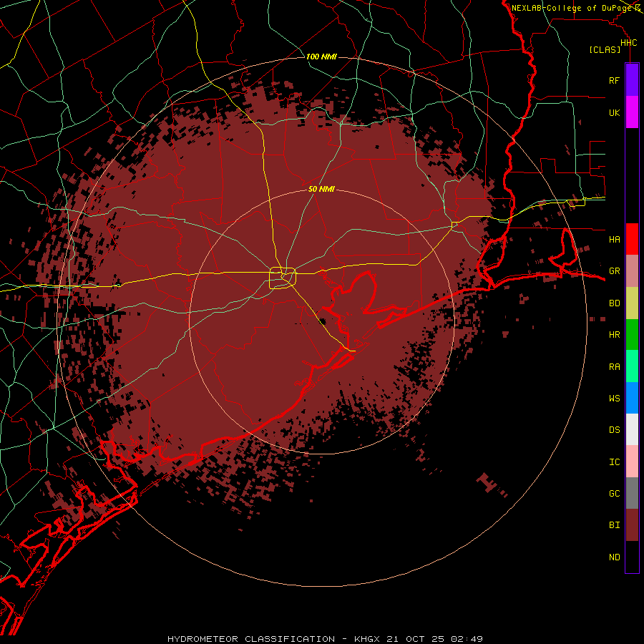
Task: Click the UK magenta legend swatch
Action: coord(632,112)
